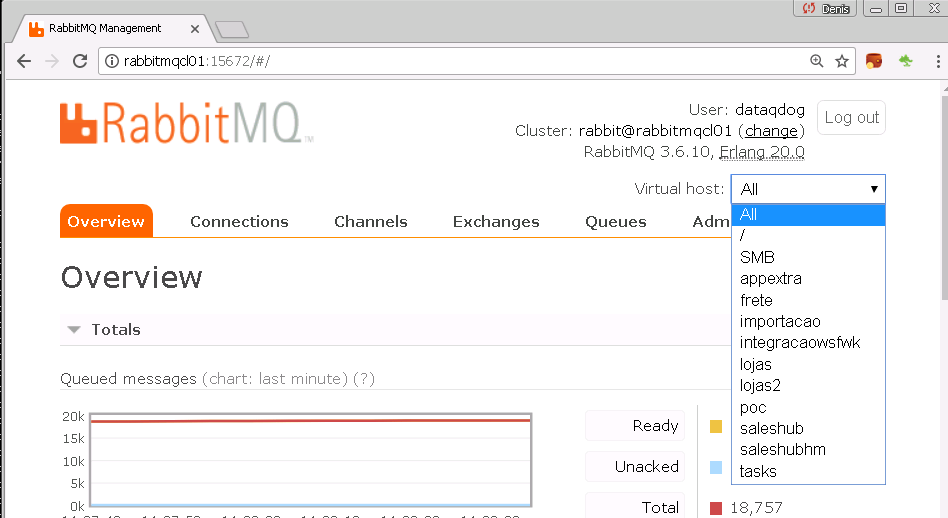The width and height of the screenshot is (948, 518).
Task: Select All in virtual host list
Action: click(x=808, y=215)
